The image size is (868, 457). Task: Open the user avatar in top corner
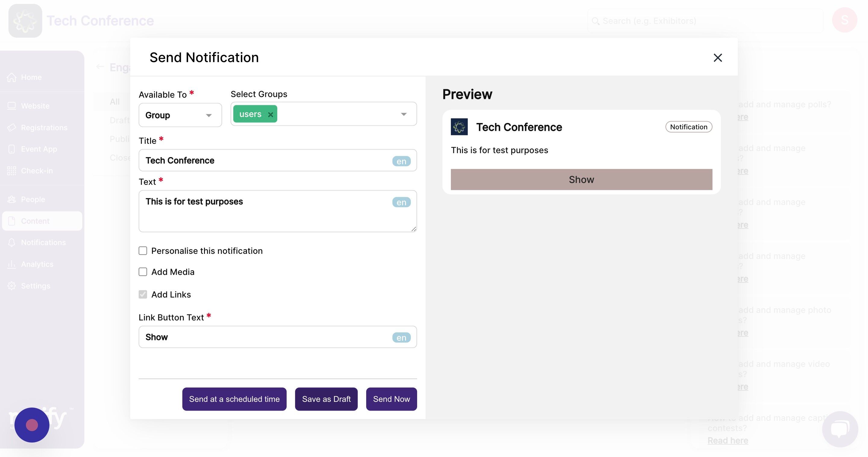pos(844,20)
